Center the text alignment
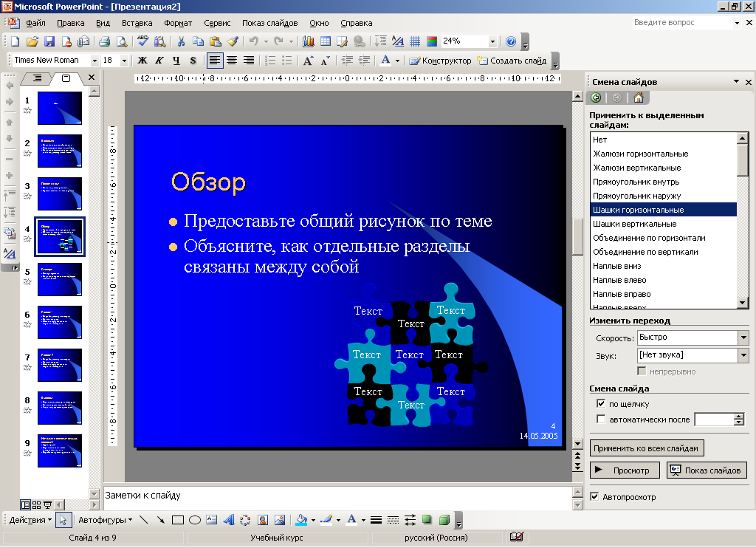This screenshot has width=756, height=548. click(x=232, y=61)
